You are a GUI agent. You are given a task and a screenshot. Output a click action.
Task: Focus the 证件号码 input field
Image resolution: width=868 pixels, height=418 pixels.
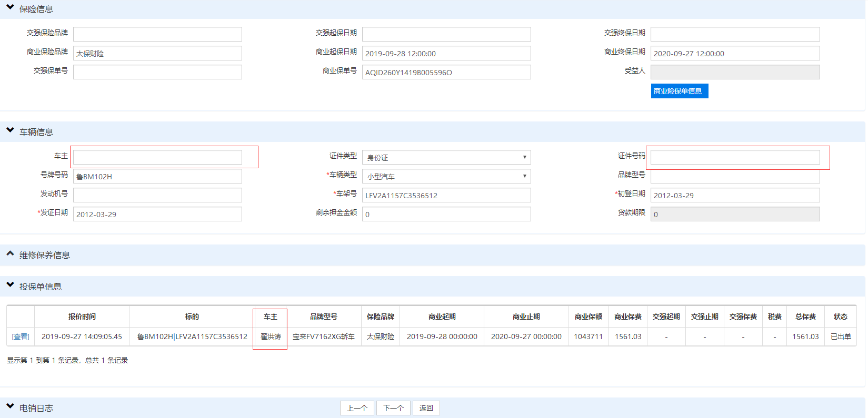pyautogui.click(x=735, y=157)
